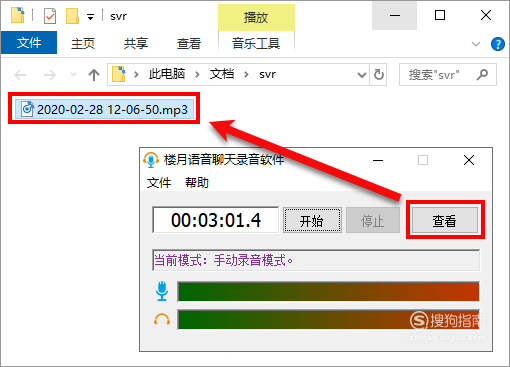Navigate to 此电脑 in the breadcrumb
This screenshot has height=367, width=510.
167,74
